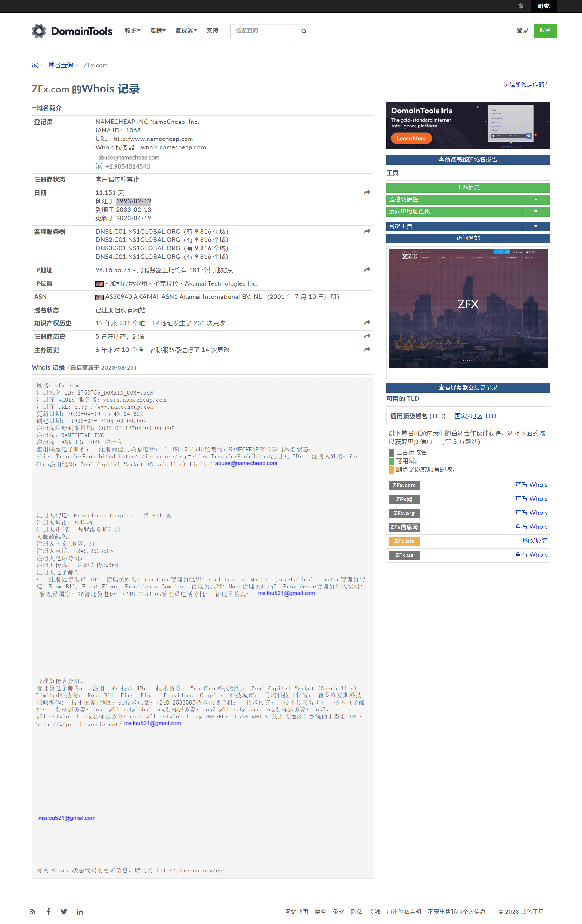
Task: Expand the 反向IP地址查找 dropdown arrow
Action: tap(536, 211)
